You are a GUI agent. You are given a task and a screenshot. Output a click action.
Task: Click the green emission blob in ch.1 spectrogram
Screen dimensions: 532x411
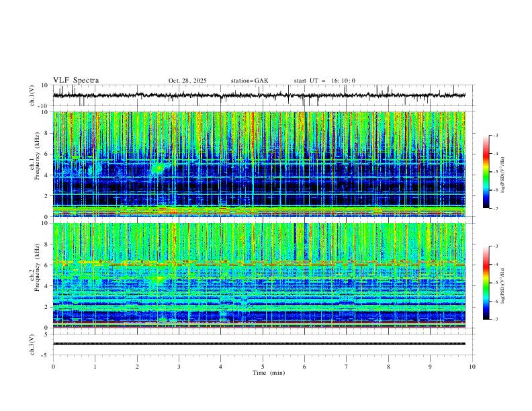click(x=158, y=168)
